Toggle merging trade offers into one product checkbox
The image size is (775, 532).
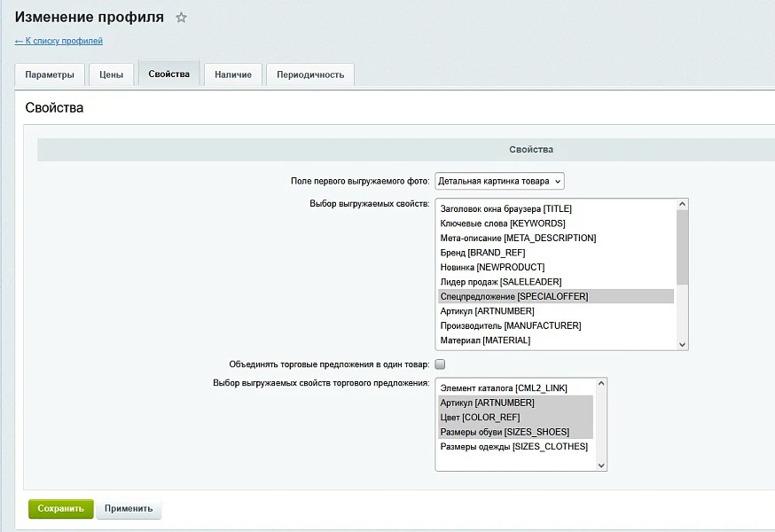440,364
